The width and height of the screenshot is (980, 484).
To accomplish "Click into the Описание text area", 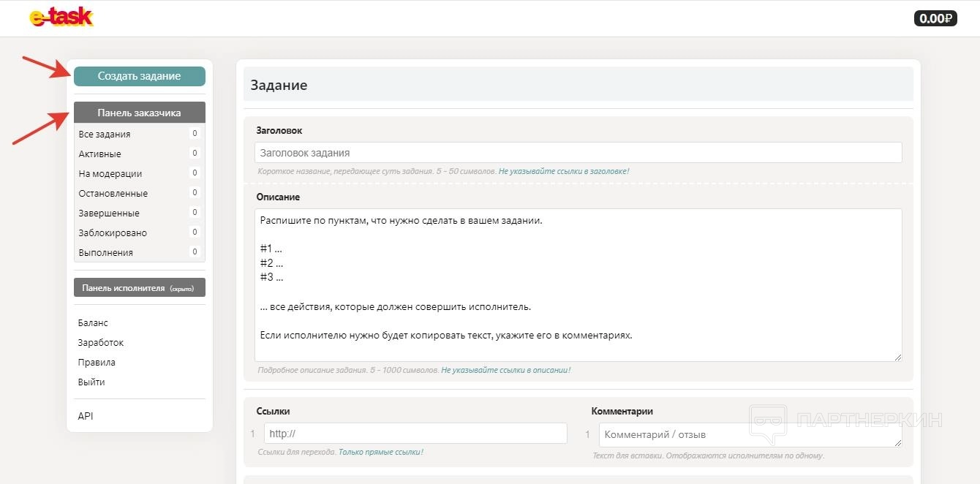I will pos(578,285).
